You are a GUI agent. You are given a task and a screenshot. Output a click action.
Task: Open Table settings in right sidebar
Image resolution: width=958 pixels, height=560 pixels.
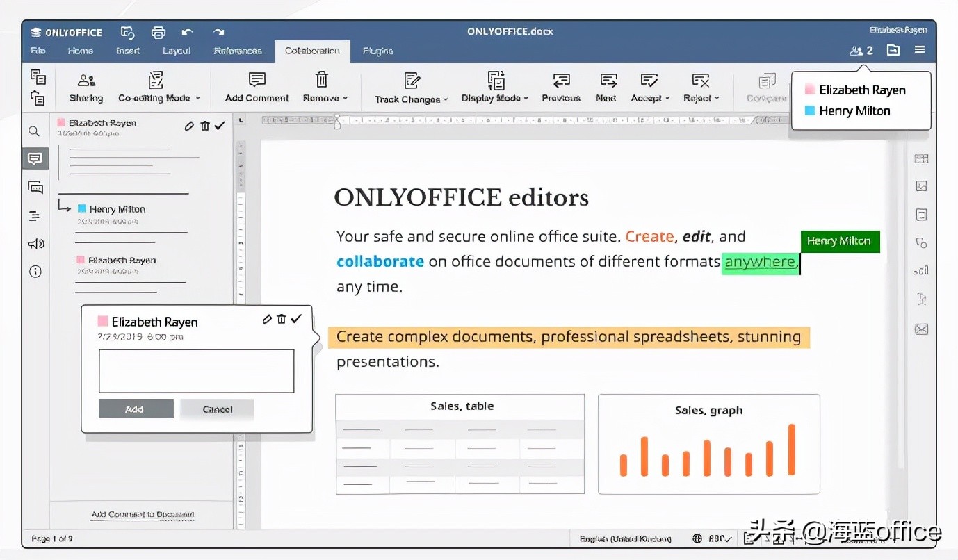[x=922, y=158]
